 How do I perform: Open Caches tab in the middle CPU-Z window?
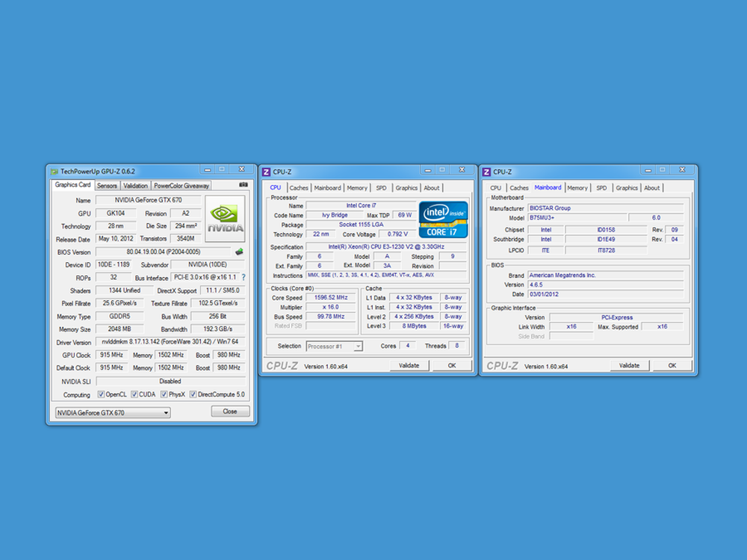click(299, 188)
